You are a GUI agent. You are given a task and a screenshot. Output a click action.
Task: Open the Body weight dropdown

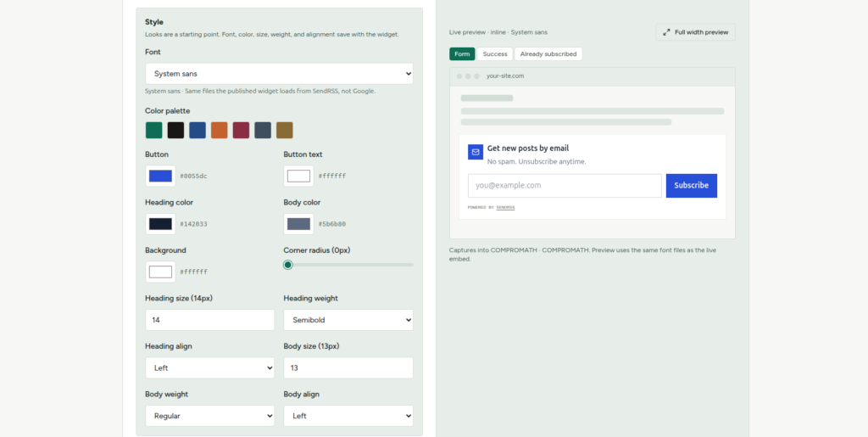[x=210, y=416]
